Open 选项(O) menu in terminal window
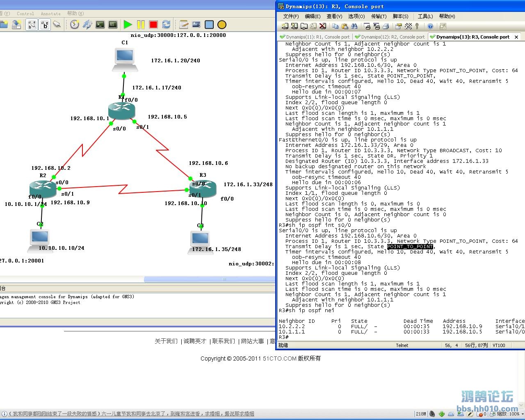This screenshot has width=525, height=420. 356,16
